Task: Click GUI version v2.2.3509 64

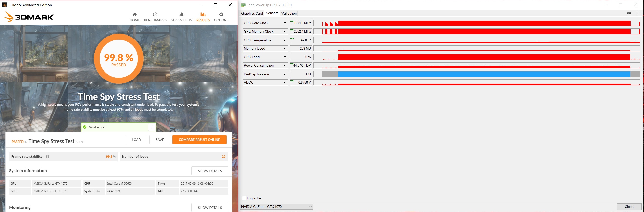Action: (x=189, y=191)
